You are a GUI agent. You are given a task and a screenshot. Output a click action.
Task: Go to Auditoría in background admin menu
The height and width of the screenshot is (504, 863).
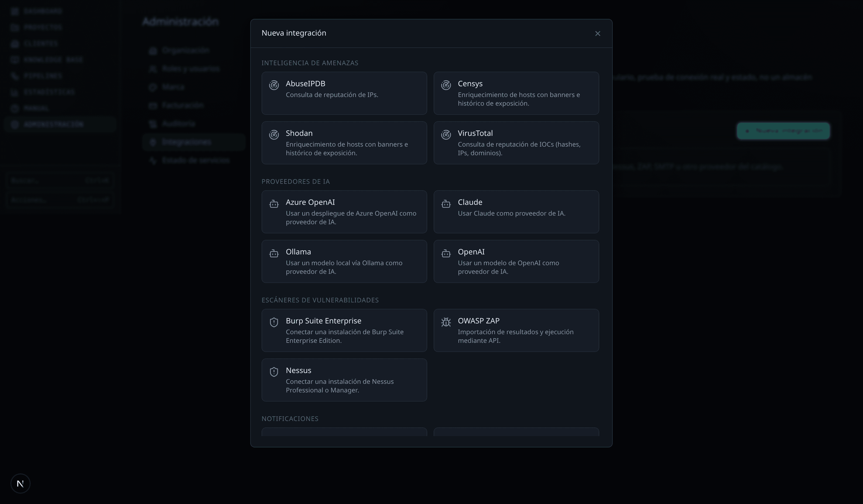click(194, 123)
